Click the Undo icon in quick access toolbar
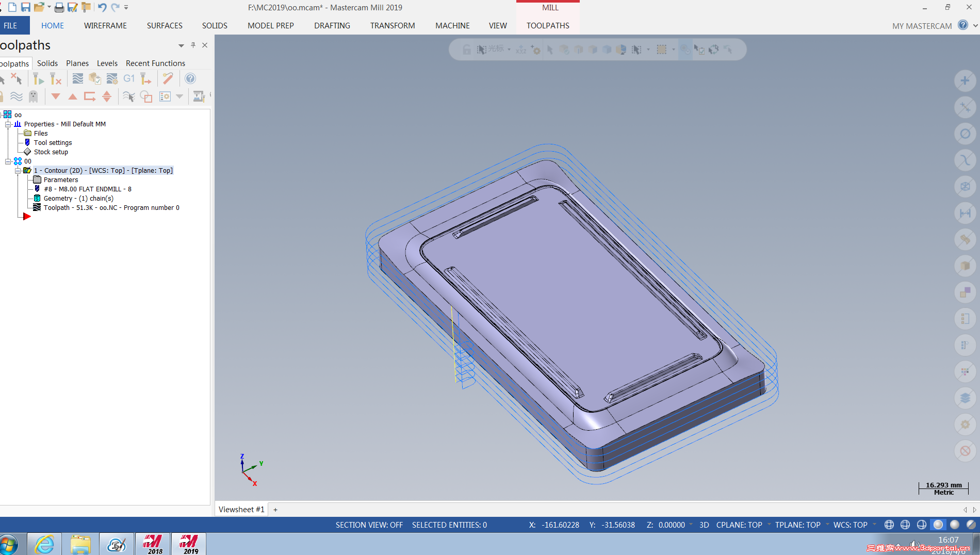 [x=102, y=7]
